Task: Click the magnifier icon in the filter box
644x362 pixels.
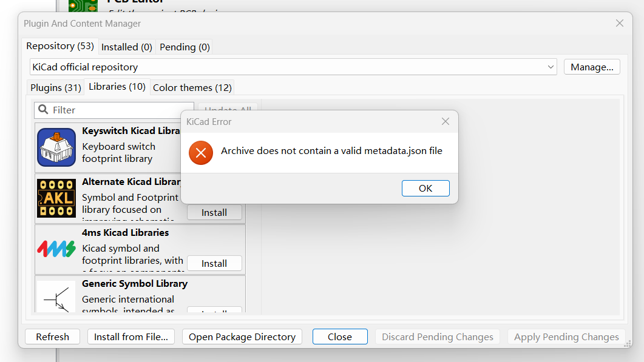Action: [42, 110]
